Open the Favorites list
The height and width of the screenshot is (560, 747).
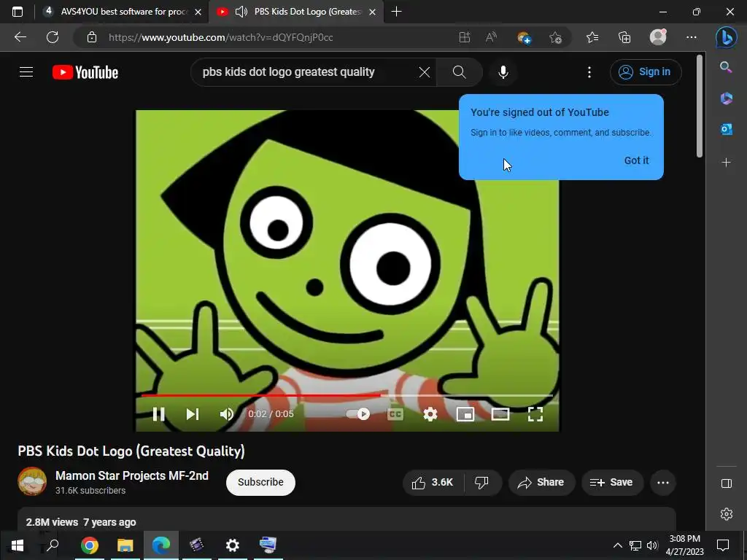point(592,37)
